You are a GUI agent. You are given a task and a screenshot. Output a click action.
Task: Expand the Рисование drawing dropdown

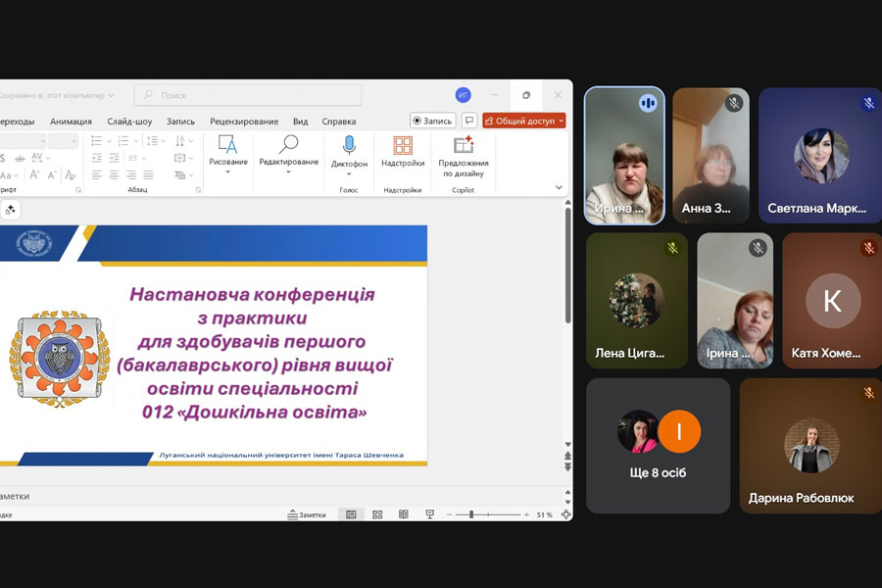[x=227, y=171]
